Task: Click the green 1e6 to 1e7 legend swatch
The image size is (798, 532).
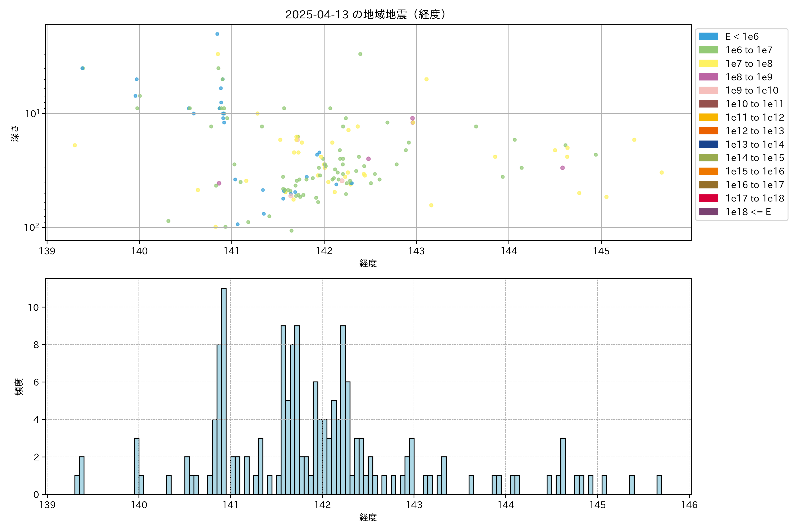Action: pos(708,50)
